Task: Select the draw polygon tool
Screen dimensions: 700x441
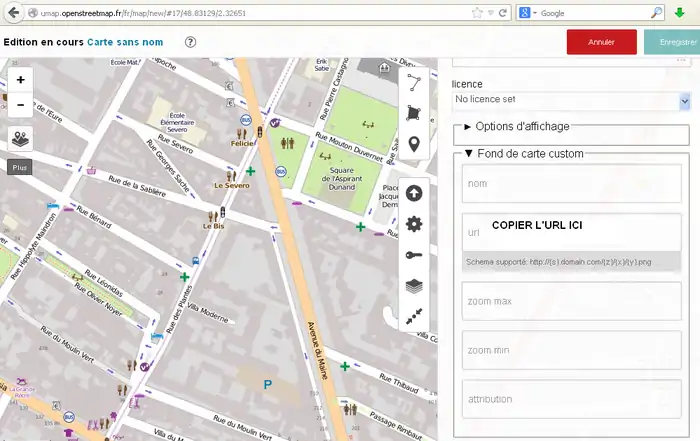Action: point(414,114)
